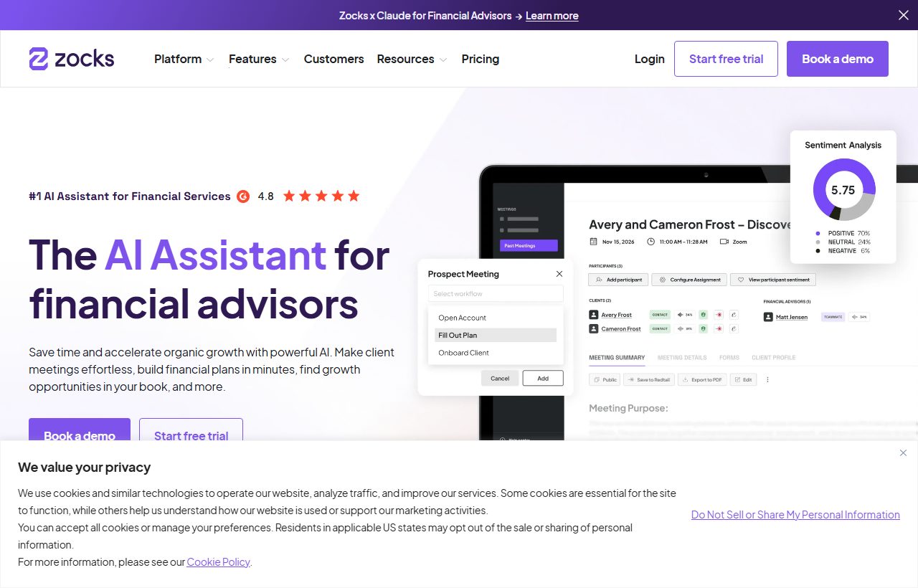Viewport: 918px width, 588px height.
Task: Click Cameron Frost's avatar icon
Action: coord(594,328)
